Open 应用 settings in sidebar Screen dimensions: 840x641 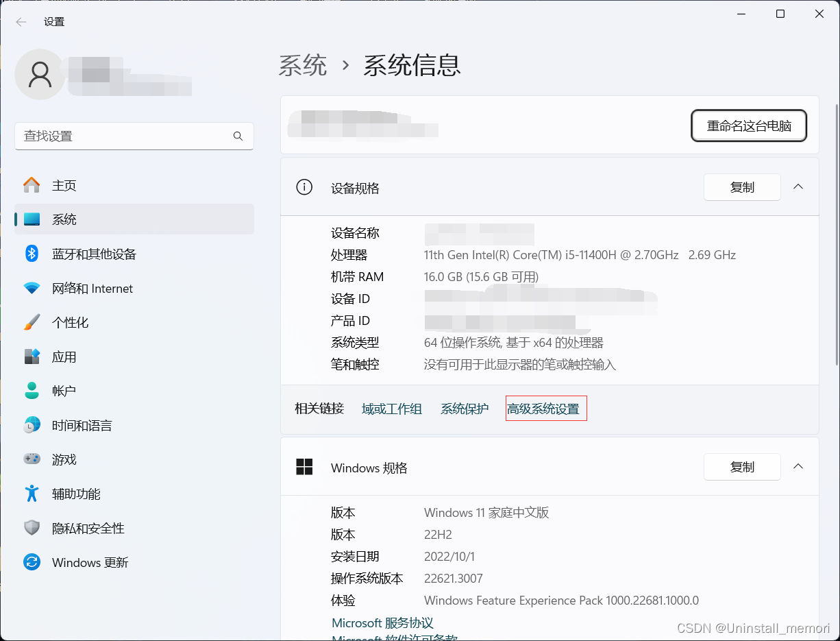64,356
